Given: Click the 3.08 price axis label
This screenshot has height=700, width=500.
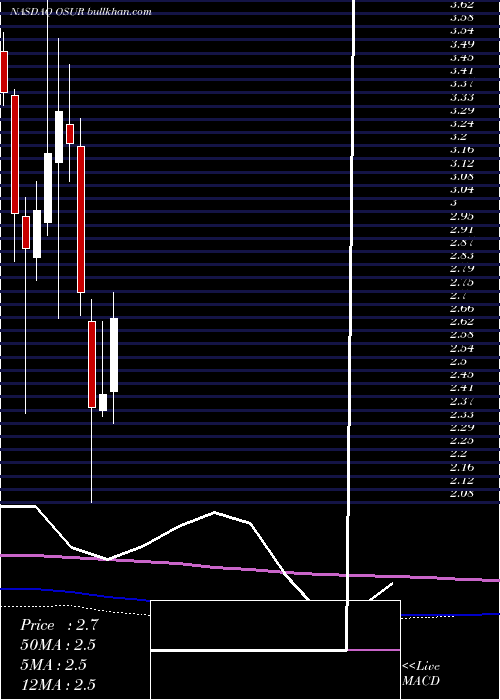Looking at the screenshot, I should [462, 176].
